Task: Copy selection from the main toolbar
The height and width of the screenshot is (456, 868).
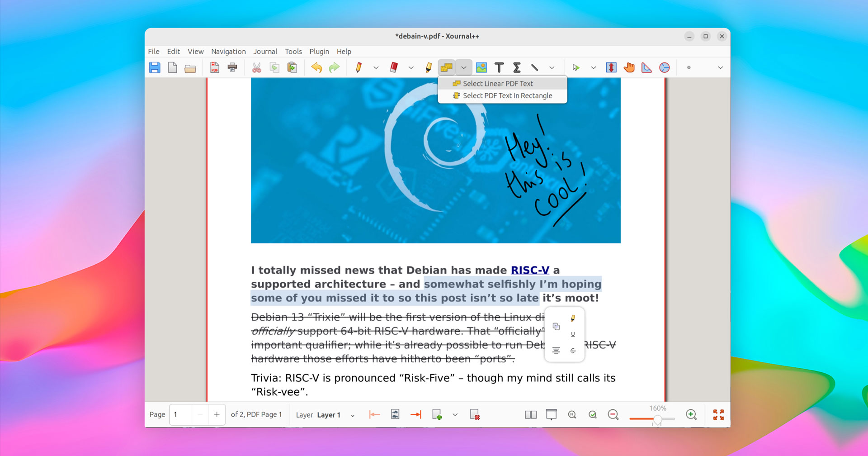Action: 274,68
